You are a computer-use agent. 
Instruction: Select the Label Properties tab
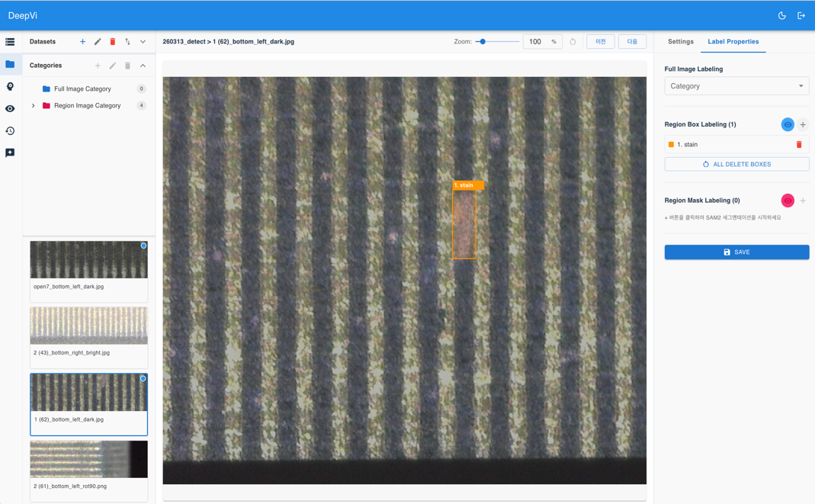coord(733,42)
